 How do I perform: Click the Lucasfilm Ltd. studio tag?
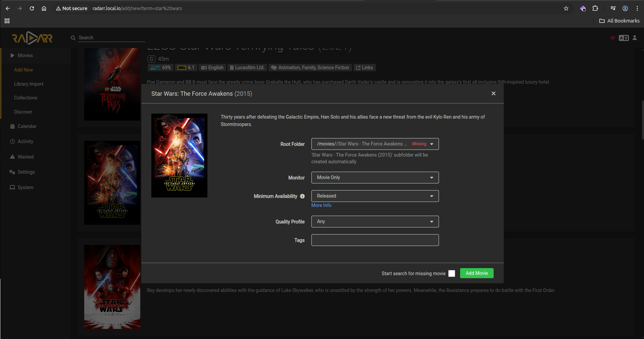tap(247, 68)
